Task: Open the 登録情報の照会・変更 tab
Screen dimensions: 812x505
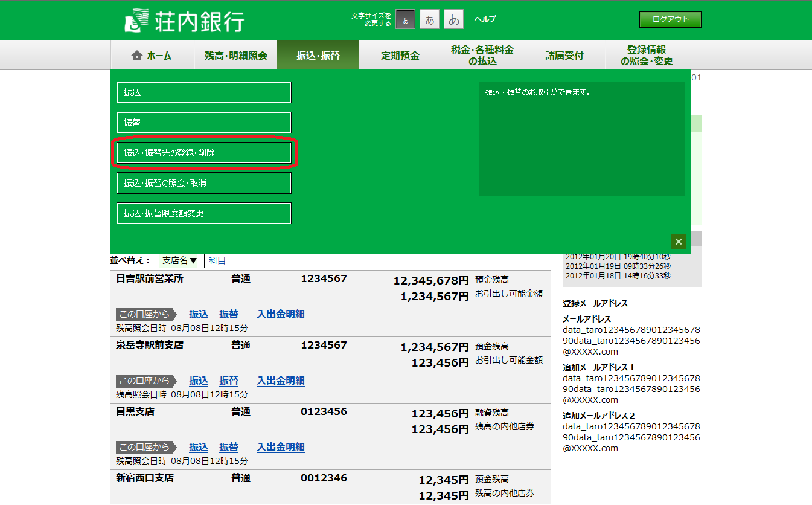Action: (x=647, y=55)
